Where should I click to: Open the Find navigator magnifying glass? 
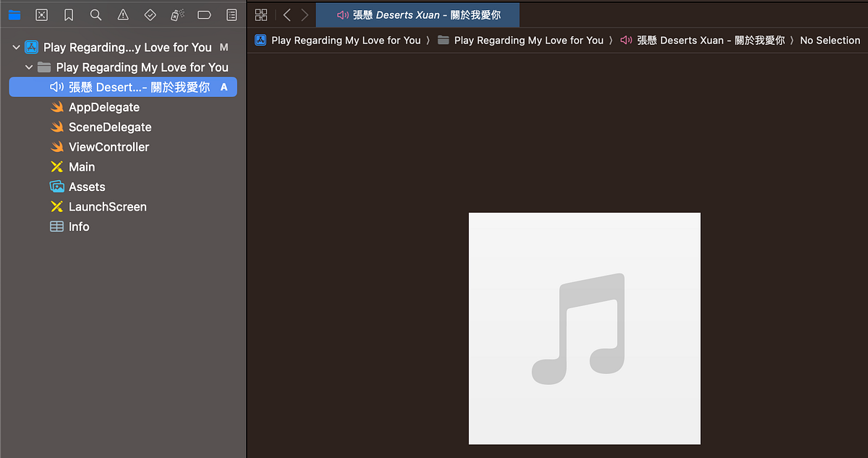(x=95, y=14)
